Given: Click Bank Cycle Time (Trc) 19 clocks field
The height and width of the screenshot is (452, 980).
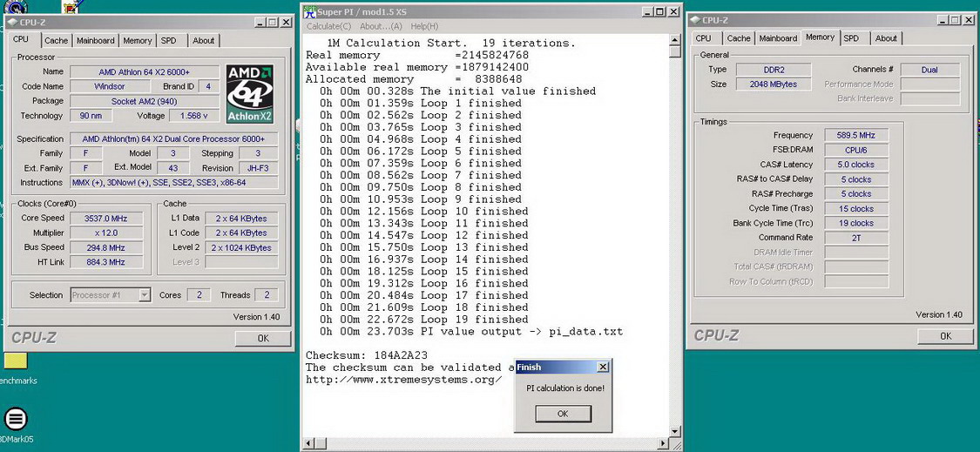Looking at the screenshot, I should click(x=857, y=223).
